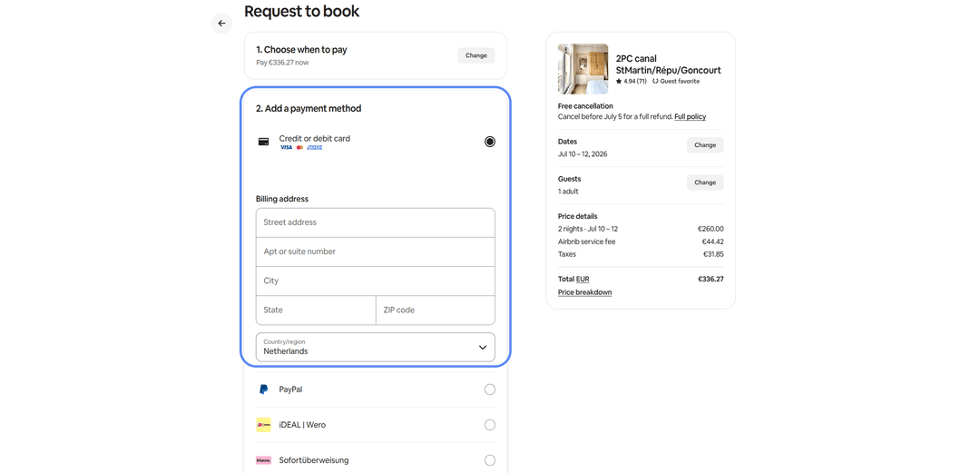Screen dimensions: 980x473
Task: Change the Choose when to pay option
Action: 476,55
